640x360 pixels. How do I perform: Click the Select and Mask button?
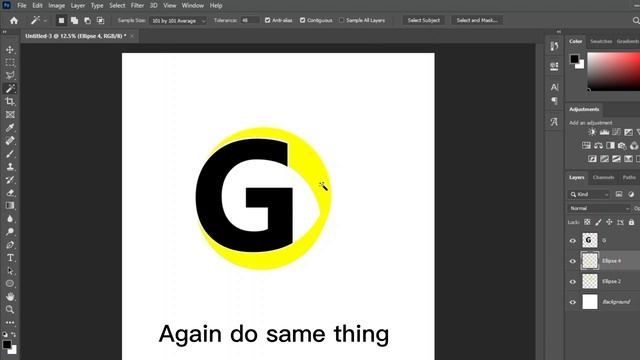coord(477,20)
